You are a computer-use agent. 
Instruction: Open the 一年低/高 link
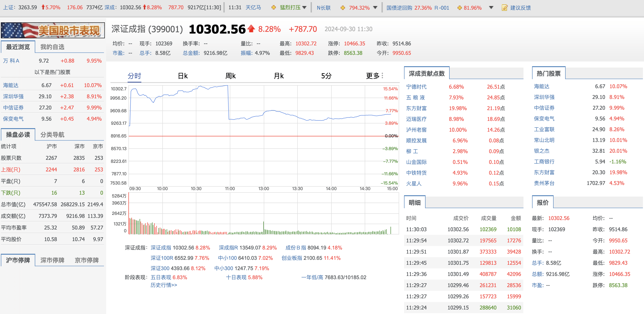pos(312,277)
